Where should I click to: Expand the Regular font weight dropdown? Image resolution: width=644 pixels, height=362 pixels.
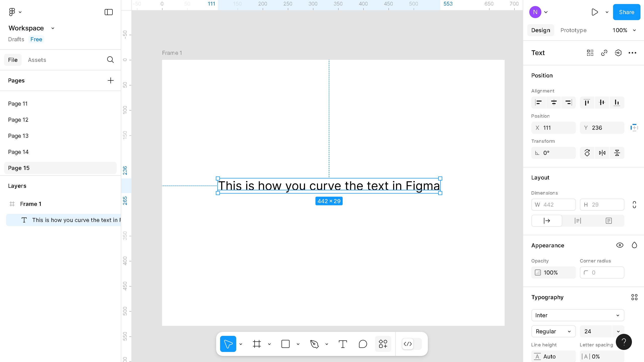click(x=553, y=331)
